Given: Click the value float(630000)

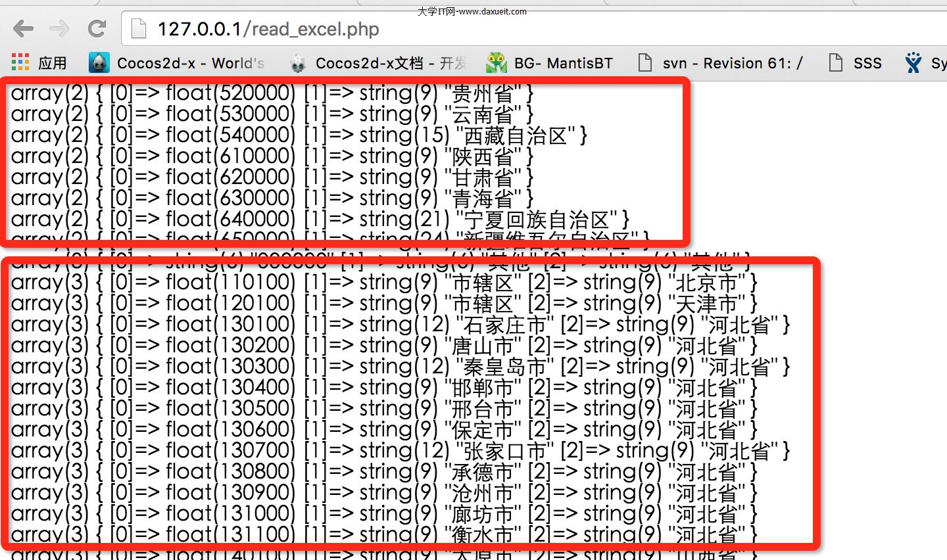Looking at the screenshot, I should [230, 198].
